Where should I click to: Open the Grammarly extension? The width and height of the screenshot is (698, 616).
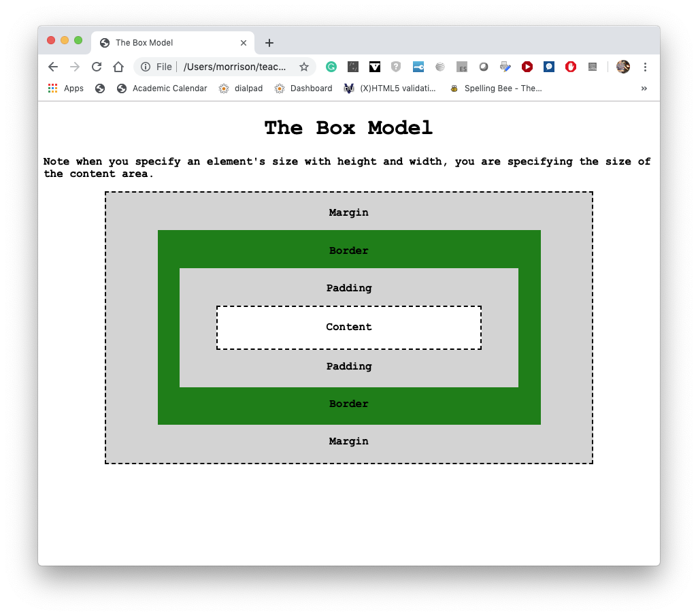pos(331,67)
